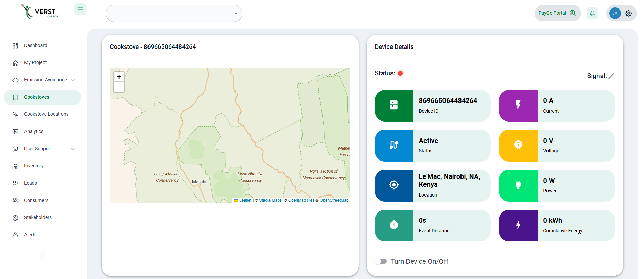
Task: Click the Cookstove Locations pin icon
Action: (x=15, y=115)
